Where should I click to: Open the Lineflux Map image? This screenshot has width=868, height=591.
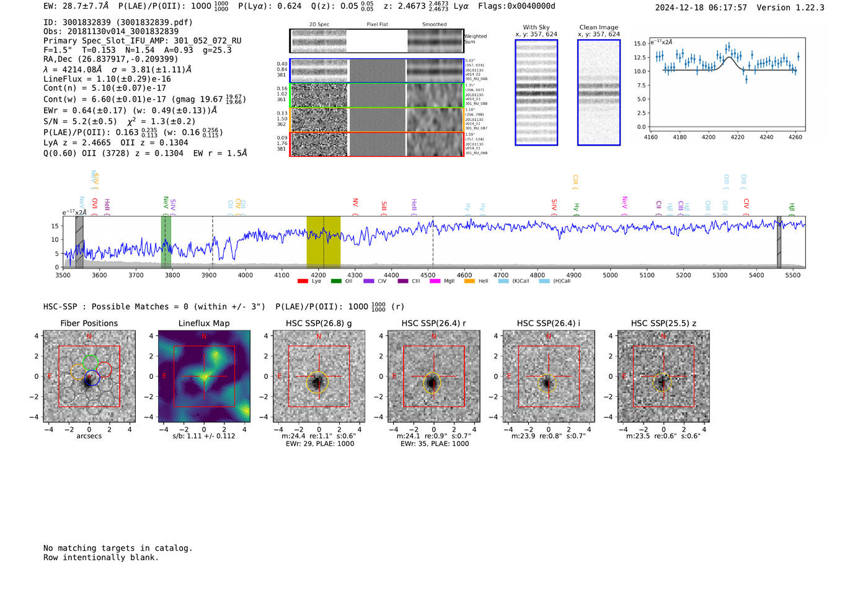tap(204, 376)
